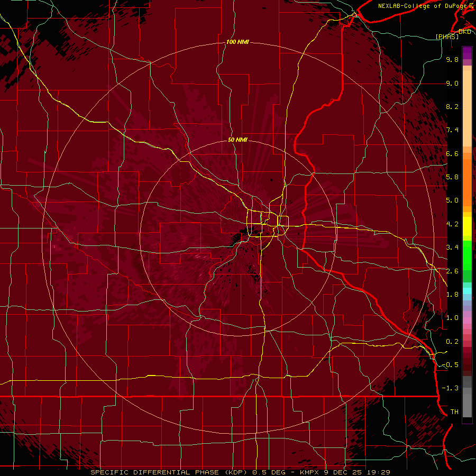The width and height of the screenshot is (476, 476).
Task: Click the DKD label near top right
Action: click(464, 32)
